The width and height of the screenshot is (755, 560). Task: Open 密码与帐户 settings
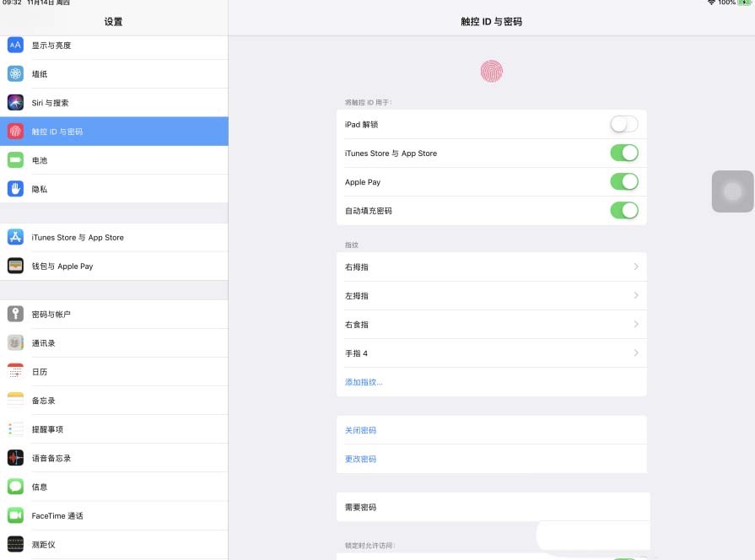114,314
